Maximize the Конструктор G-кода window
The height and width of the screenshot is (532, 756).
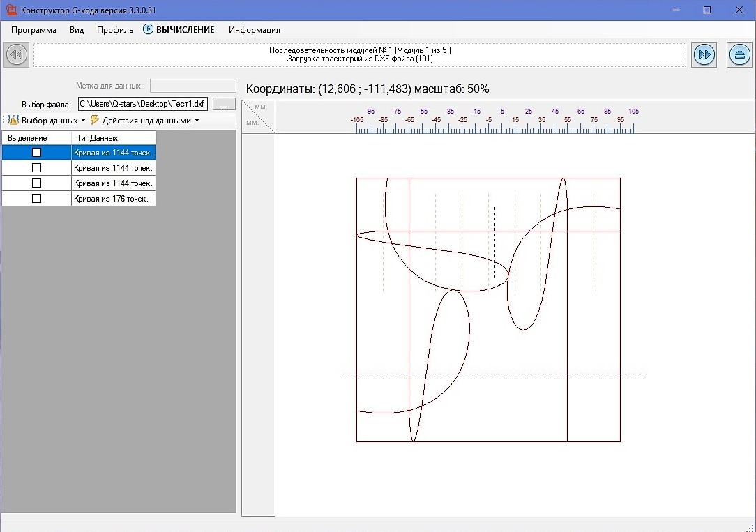[x=707, y=10]
